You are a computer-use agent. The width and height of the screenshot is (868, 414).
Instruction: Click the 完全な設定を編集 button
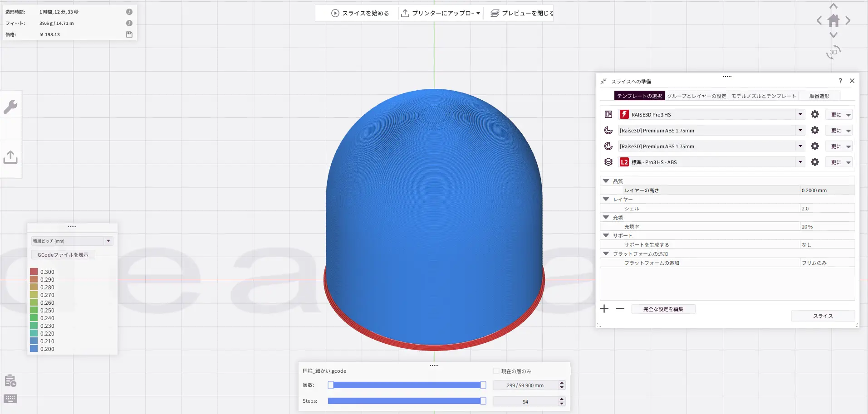click(x=663, y=309)
